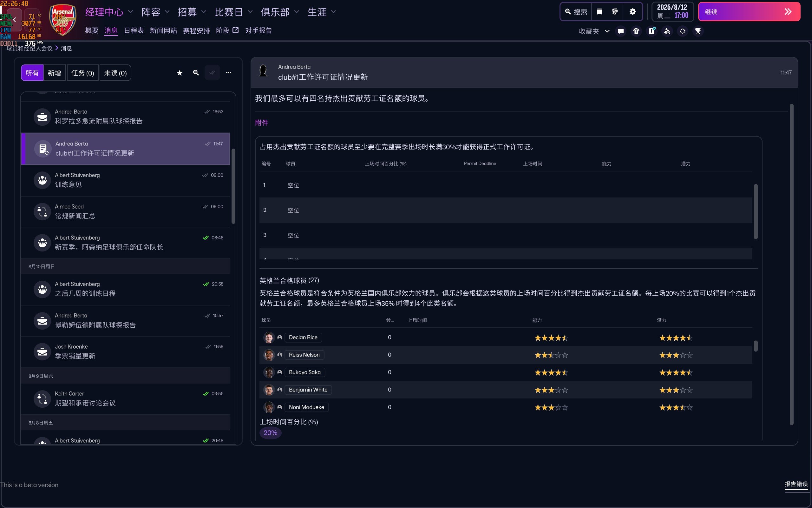The image size is (812, 508).
Task: Click the info icon beside Reiss Nelson
Action: coord(279,355)
